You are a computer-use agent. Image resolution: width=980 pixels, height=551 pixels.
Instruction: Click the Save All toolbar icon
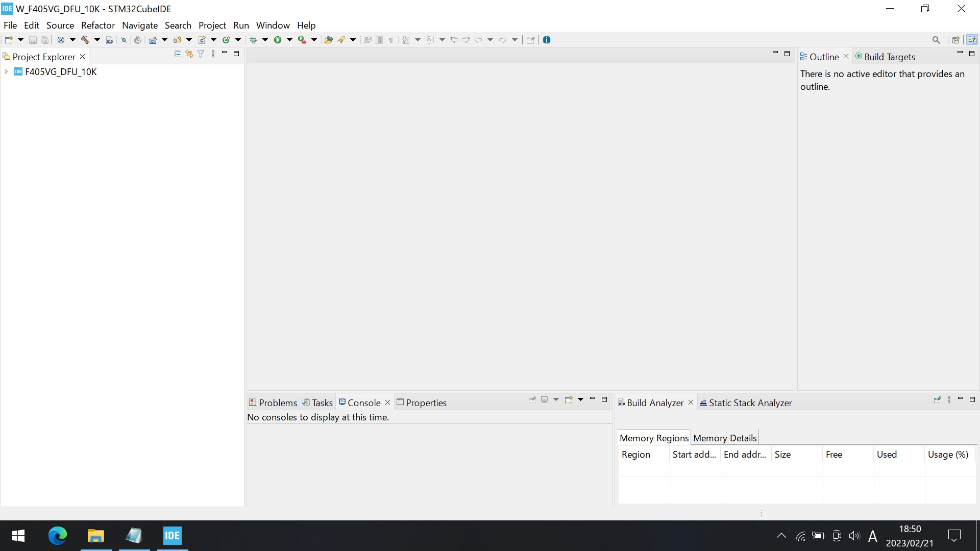(45, 40)
